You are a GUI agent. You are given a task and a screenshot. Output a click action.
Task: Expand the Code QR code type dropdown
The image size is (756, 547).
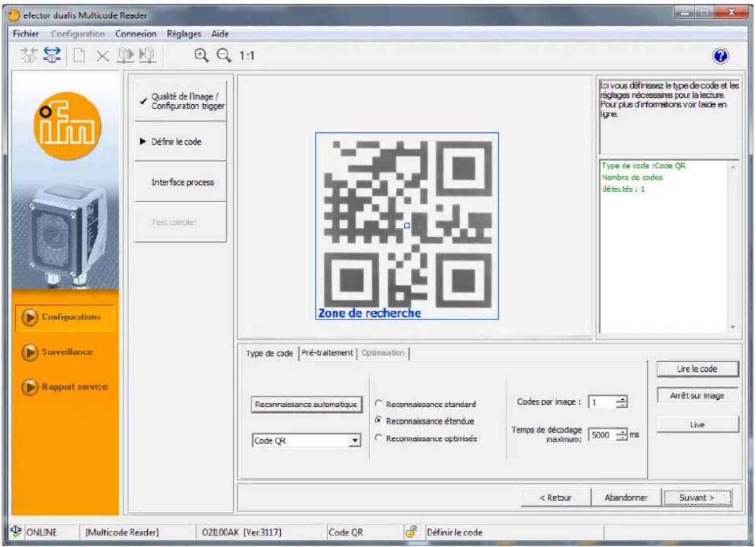tap(356, 442)
